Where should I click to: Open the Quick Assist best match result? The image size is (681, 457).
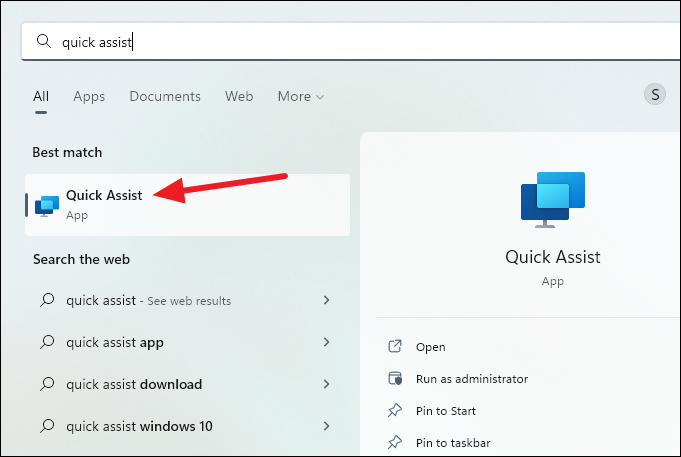[x=187, y=205]
